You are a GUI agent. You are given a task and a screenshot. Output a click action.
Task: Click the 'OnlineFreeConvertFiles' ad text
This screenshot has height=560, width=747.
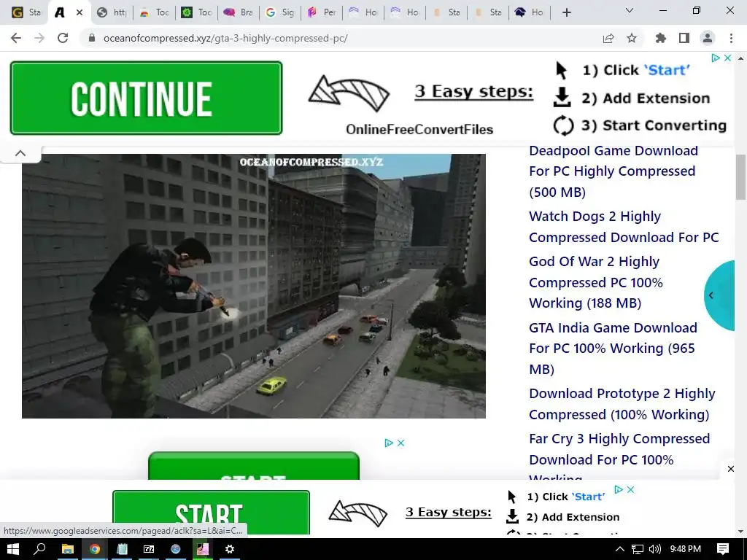coord(419,130)
